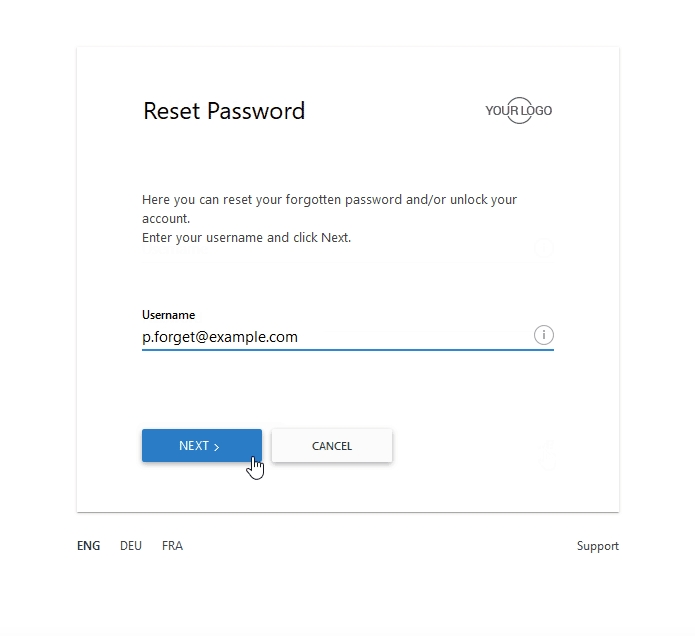The width and height of the screenshot is (695, 636).
Task: Click the YOUR LOGO image
Action: 518,111
